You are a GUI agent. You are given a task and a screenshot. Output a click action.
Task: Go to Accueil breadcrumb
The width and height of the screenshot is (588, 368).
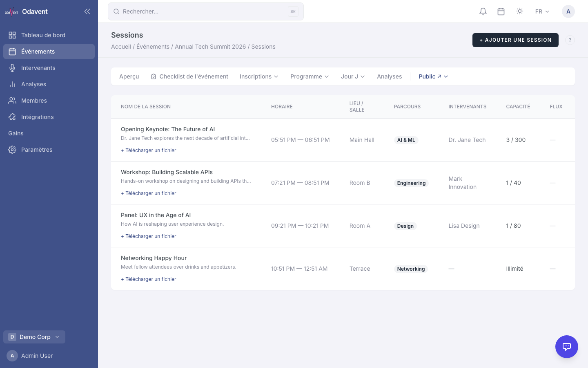[121, 47]
